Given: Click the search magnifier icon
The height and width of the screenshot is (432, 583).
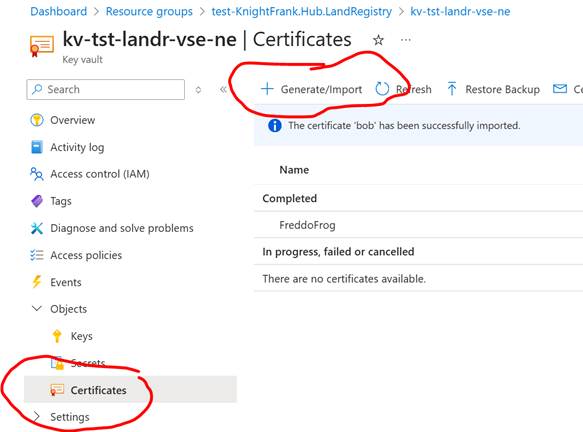Looking at the screenshot, I should point(37,89).
